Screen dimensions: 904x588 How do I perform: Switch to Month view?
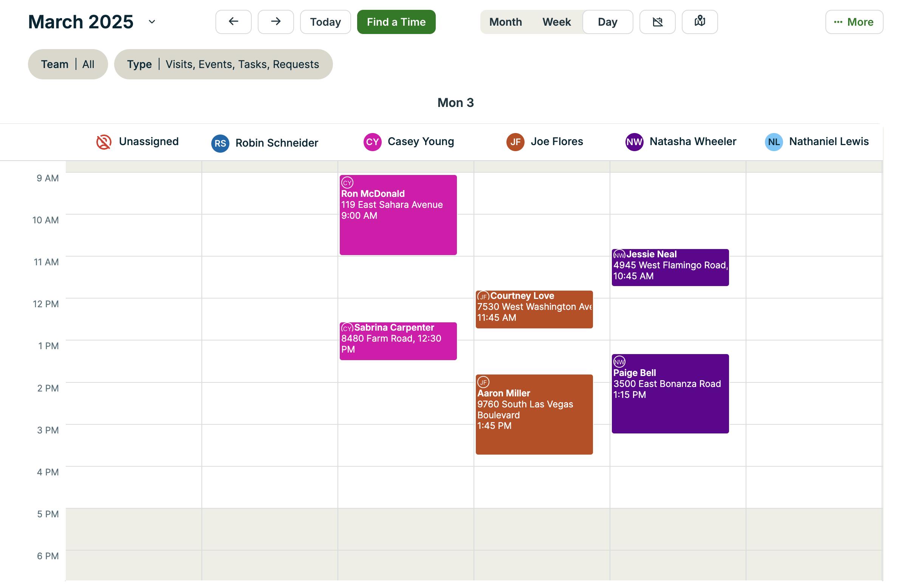tap(505, 22)
